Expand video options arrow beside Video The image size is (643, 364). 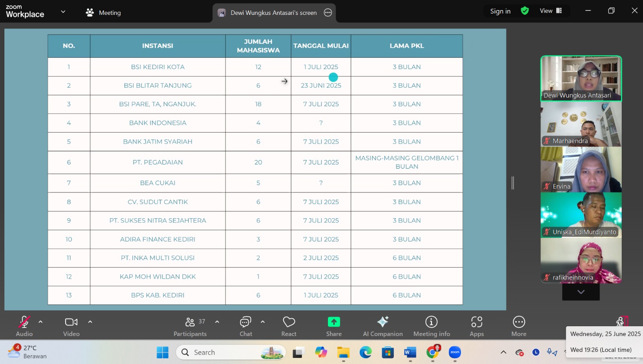(x=90, y=322)
